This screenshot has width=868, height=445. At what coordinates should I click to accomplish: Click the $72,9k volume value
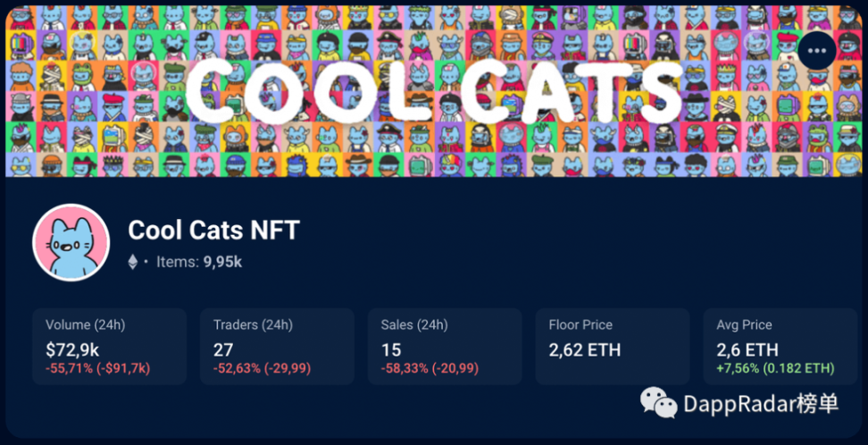pos(72,350)
